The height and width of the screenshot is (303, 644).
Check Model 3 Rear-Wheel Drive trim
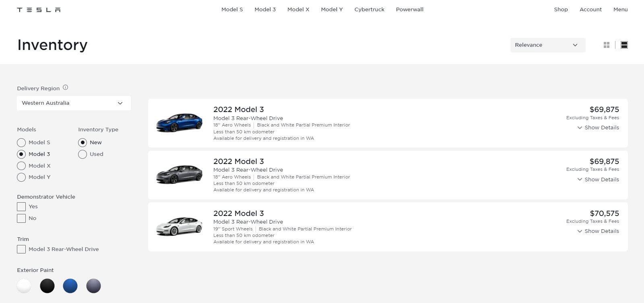point(21,249)
